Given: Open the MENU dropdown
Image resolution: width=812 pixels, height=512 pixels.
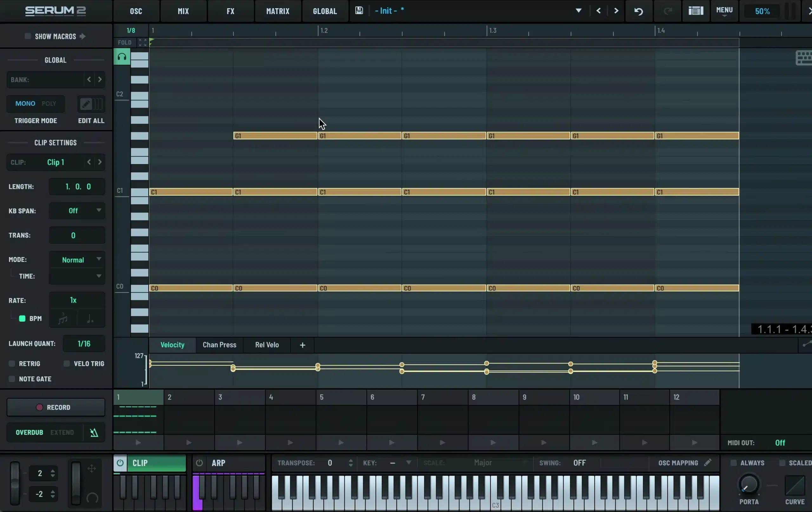Looking at the screenshot, I should 724,11.
